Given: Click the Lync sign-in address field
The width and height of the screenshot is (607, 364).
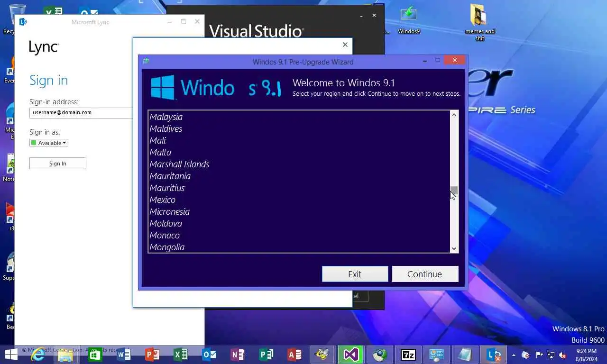Looking at the screenshot, I should coord(81,113).
